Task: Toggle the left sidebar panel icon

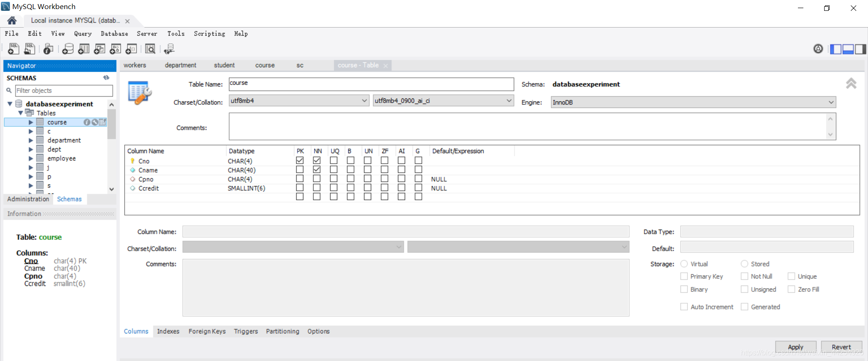Action: coord(836,49)
